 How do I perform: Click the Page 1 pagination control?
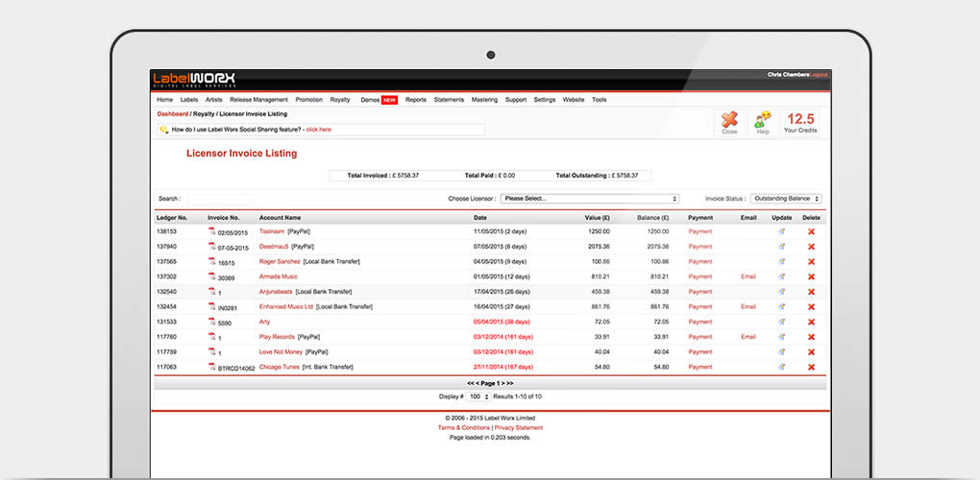pos(491,383)
